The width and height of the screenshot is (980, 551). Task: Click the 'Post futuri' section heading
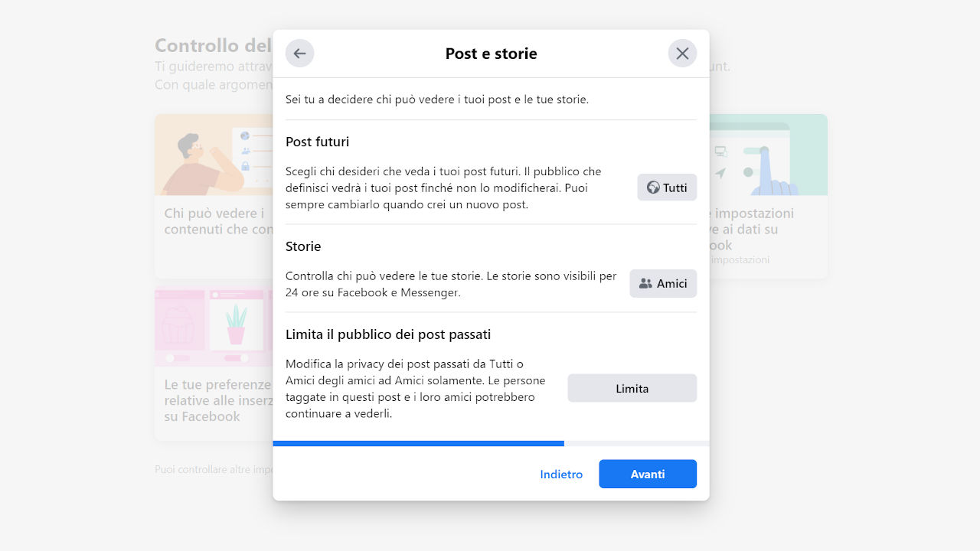[x=317, y=142]
